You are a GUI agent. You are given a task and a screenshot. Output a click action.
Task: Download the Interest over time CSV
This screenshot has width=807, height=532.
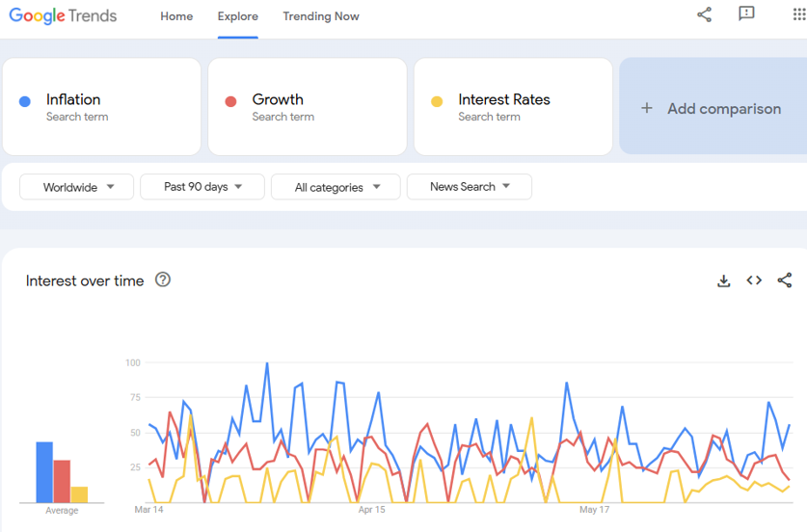point(724,280)
